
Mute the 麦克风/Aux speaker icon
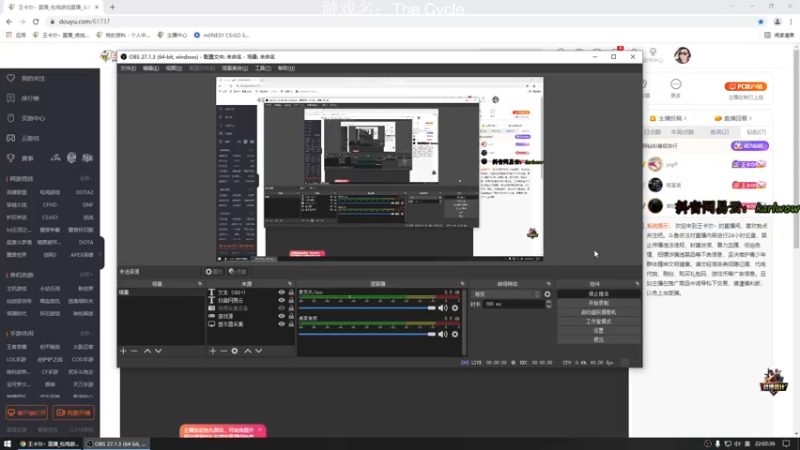pyautogui.click(x=443, y=308)
